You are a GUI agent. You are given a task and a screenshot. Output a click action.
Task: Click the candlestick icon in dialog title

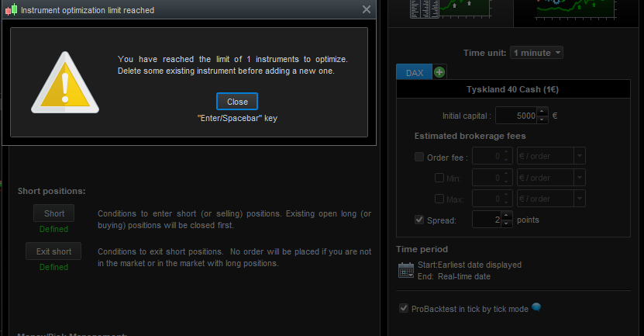(x=12, y=10)
